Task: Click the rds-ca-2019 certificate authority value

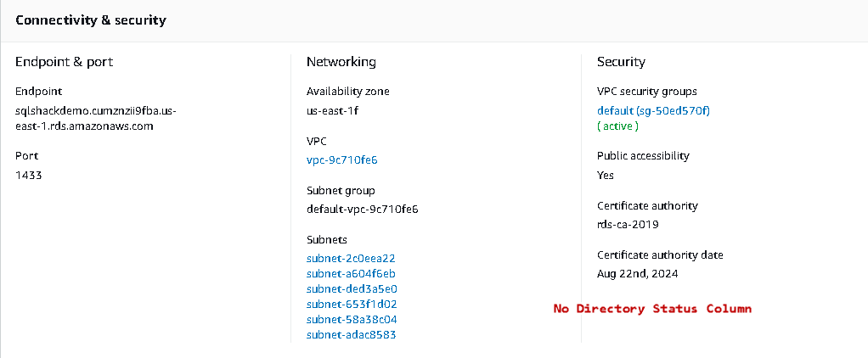Action: [628, 225]
